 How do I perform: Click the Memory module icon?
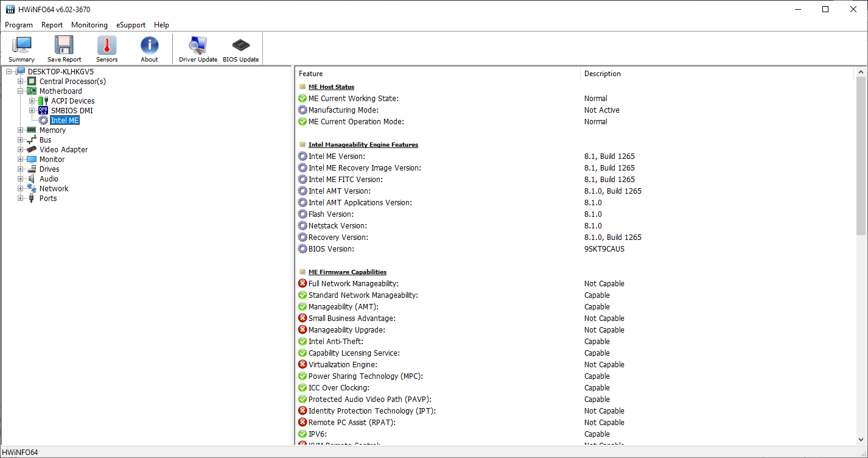[32, 130]
